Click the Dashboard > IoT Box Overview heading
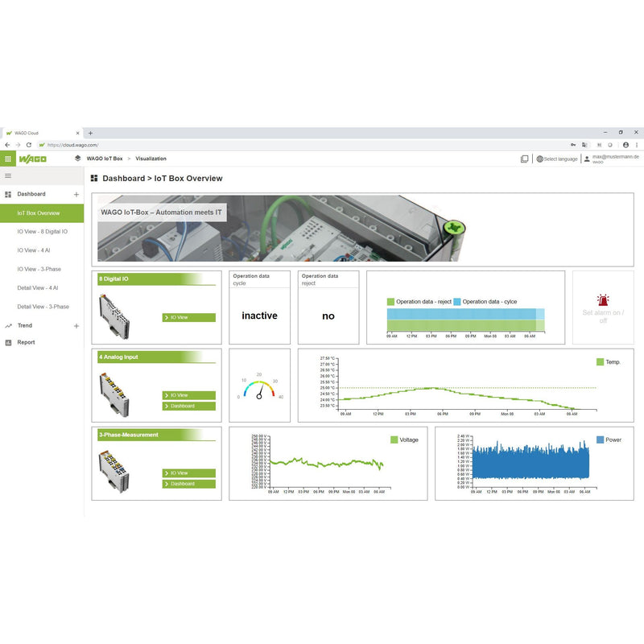 (163, 178)
